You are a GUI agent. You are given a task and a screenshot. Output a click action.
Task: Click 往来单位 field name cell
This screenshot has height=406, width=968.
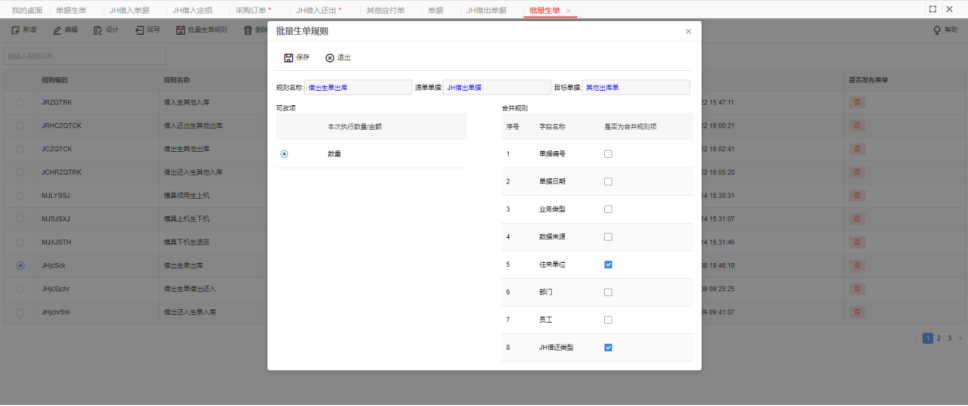(x=553, y=264)
